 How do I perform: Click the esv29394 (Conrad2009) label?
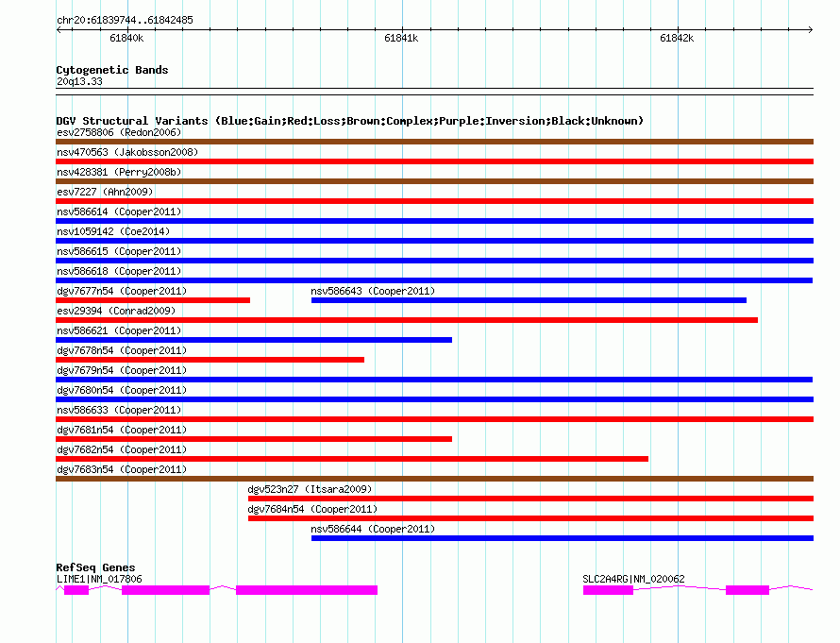point(116,311)
